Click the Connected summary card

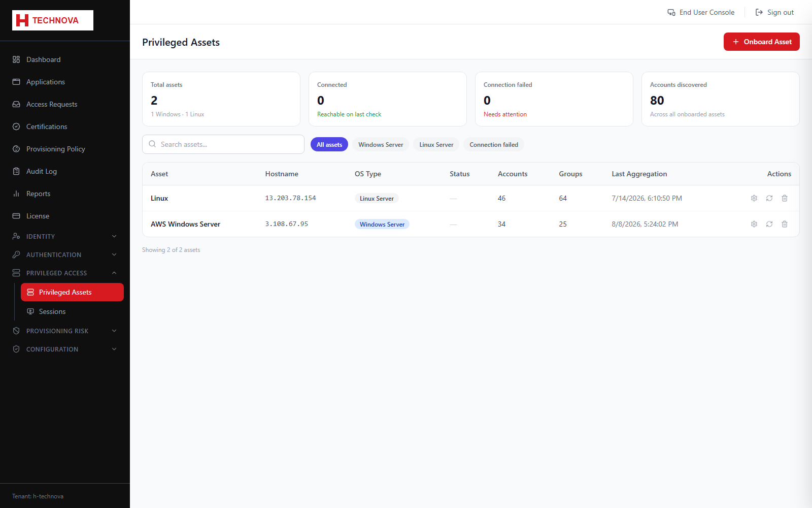point(388,99)
